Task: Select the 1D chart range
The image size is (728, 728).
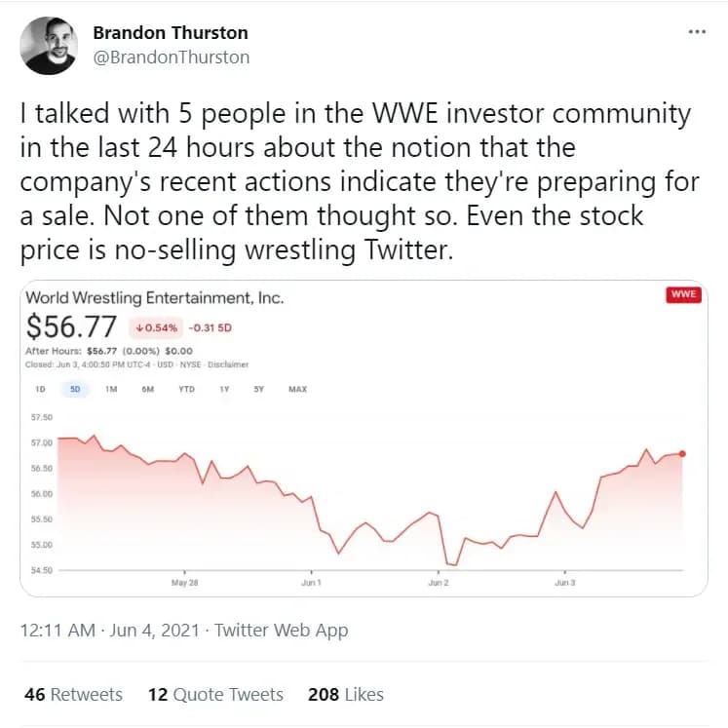Action: tap(41, 389)
